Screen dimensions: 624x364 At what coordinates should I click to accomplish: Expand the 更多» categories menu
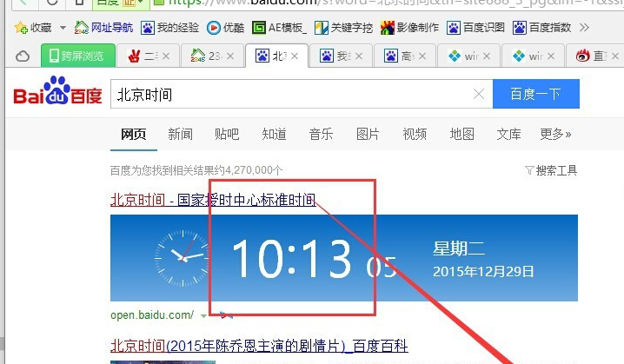555,134
